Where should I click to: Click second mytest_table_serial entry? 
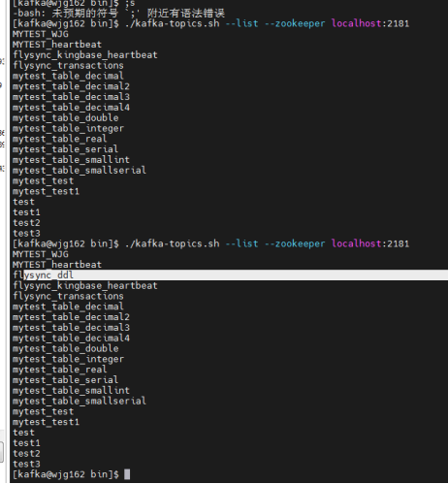[65, 380]
